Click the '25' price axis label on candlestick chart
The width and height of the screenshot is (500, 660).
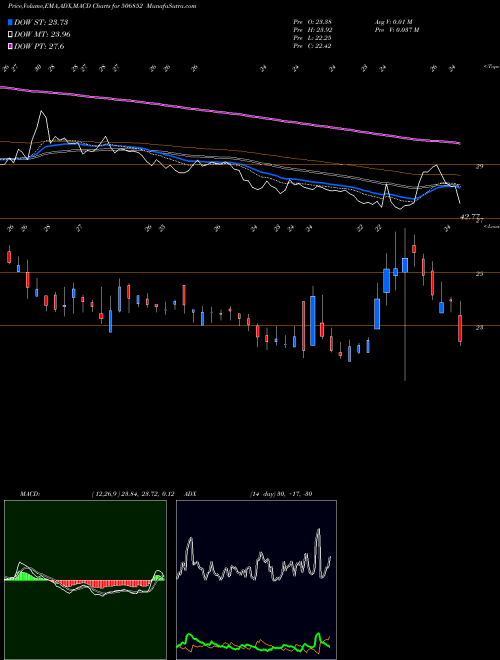479,274
